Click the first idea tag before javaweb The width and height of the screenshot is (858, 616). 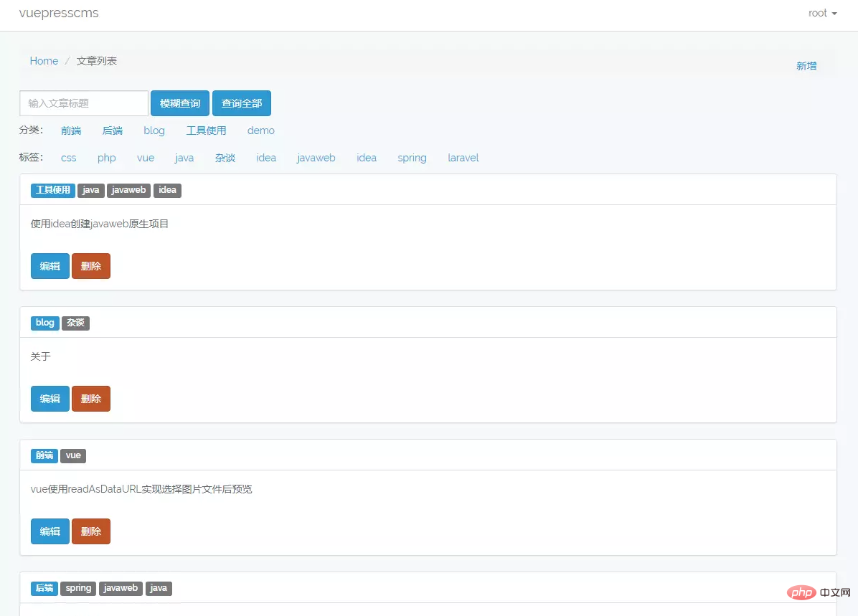click(x=266, y=158)
